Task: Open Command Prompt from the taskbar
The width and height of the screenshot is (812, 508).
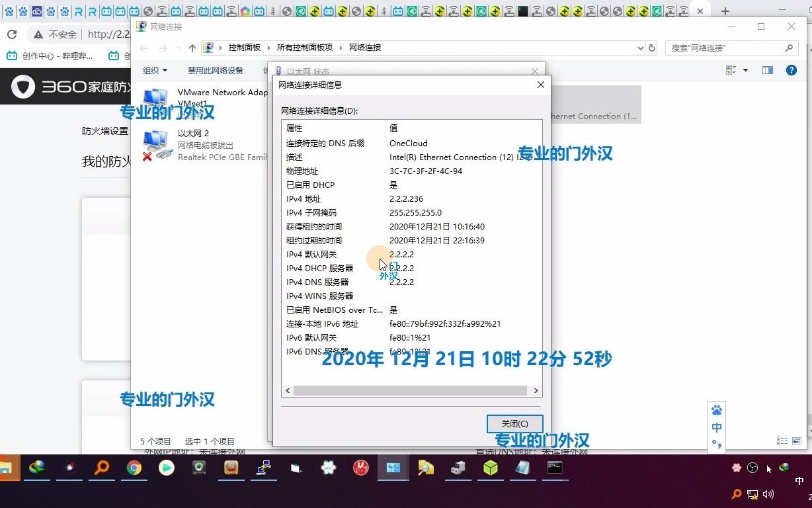Action: click(554, 468)
